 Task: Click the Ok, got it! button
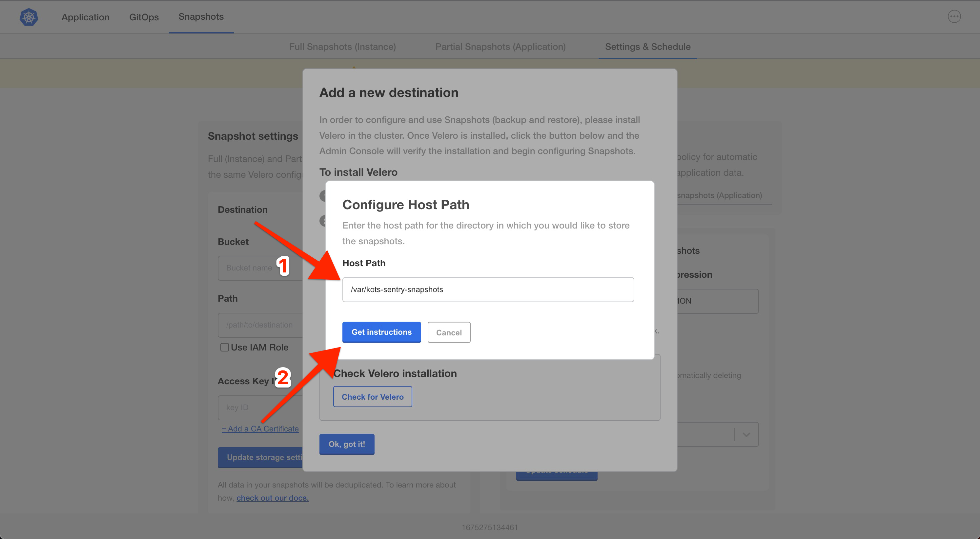pyautogui.click(x=347, y=444)
